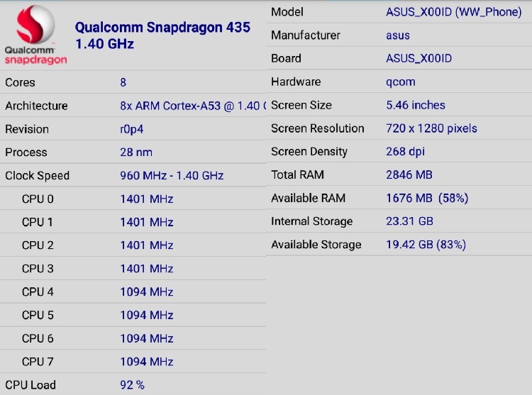Viewport: 532px width, 395px height.
Task: Select the Architecture row label
Action: pos(36,106)
